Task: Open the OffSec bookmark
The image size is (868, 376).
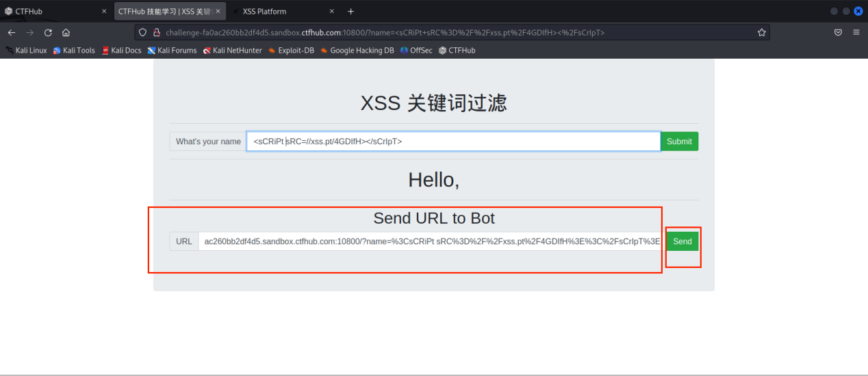Action: point(416,50)
